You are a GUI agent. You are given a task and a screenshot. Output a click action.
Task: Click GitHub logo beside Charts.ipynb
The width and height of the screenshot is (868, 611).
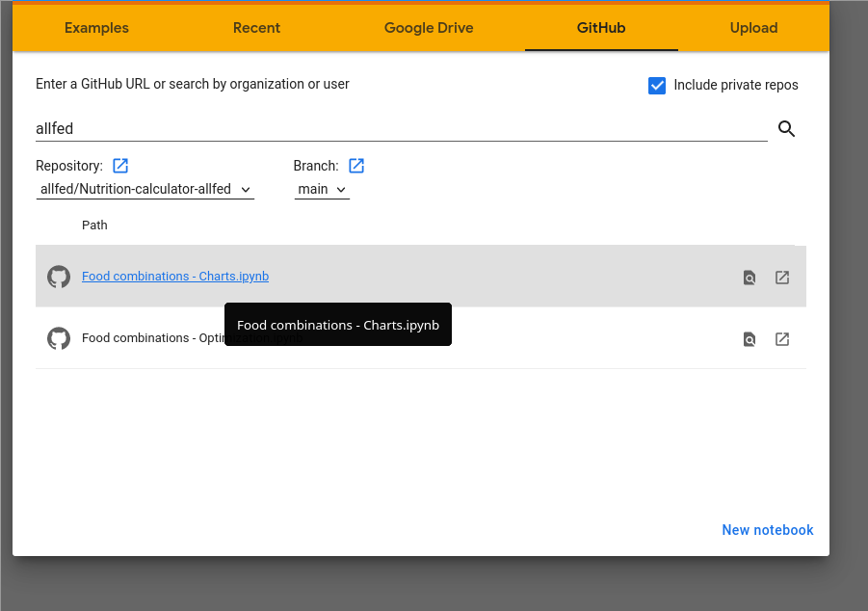tap(59, 277)
